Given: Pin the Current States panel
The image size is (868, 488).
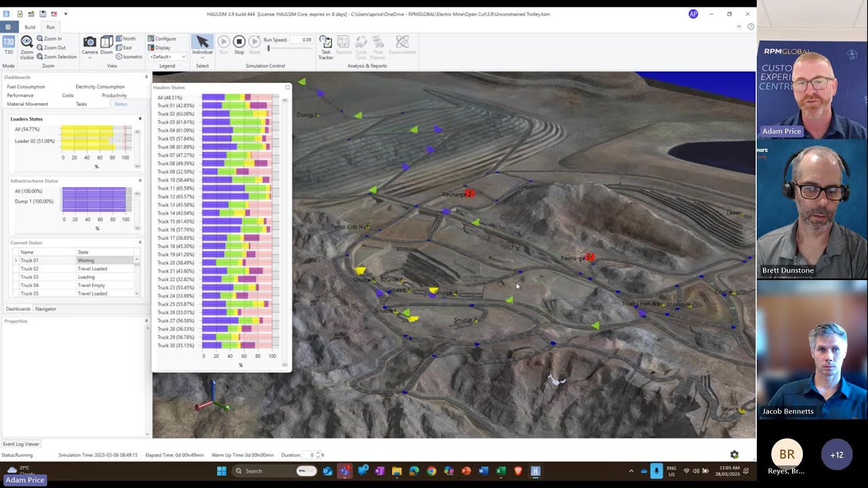Looking at the screenshot, I should 140,242.
